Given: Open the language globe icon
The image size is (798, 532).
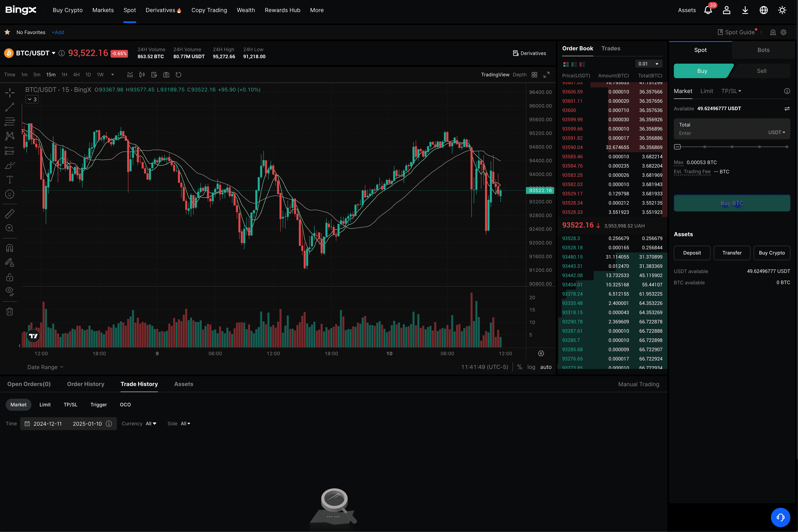Looking at the screenshot, I should [x=764, y=10].
